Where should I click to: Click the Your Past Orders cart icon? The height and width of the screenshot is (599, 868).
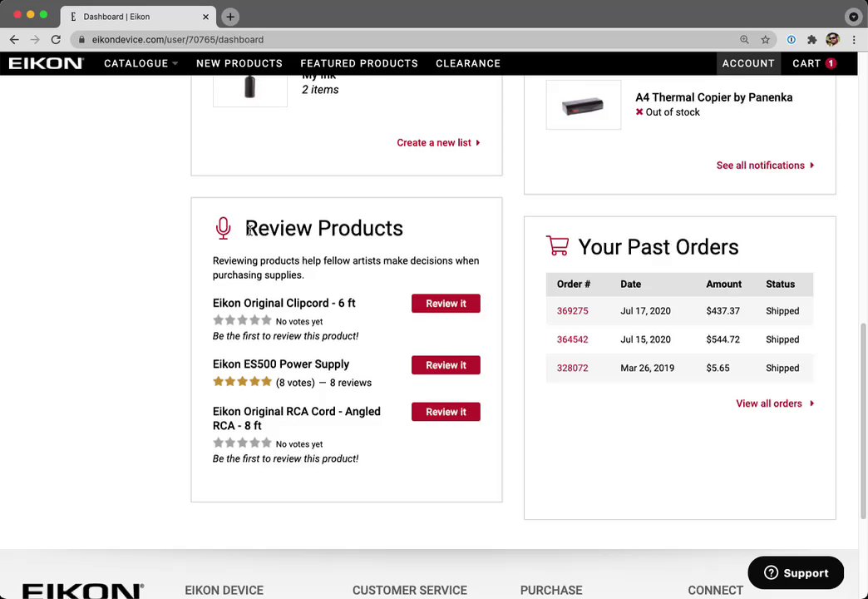tap(557, 246)
